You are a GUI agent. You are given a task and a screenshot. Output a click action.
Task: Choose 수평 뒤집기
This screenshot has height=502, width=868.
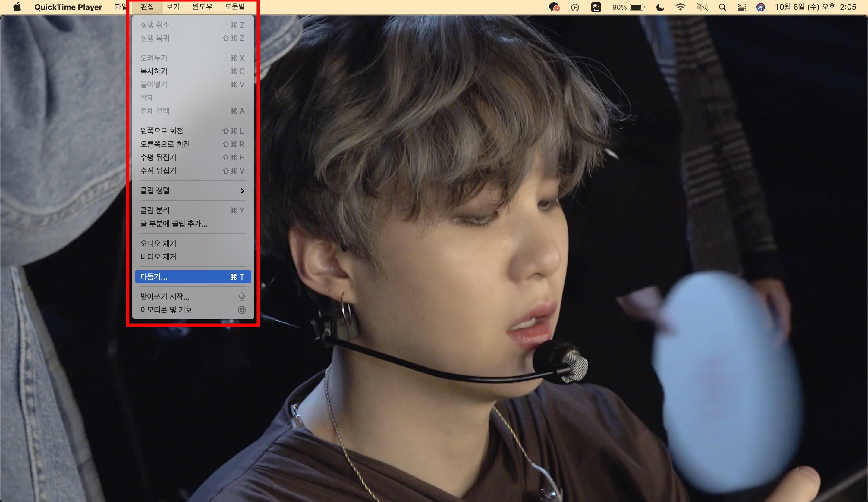coord(193,157)
